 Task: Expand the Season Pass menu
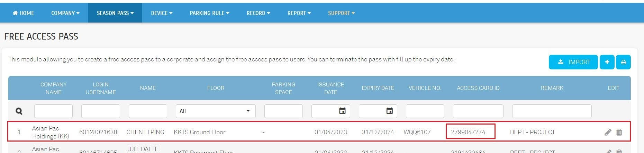(115, 13)
